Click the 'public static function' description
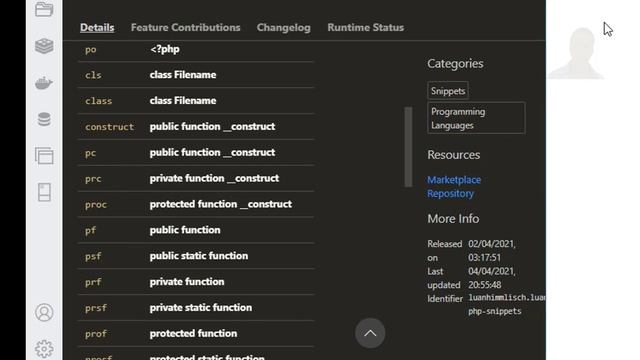 [199, 256]
